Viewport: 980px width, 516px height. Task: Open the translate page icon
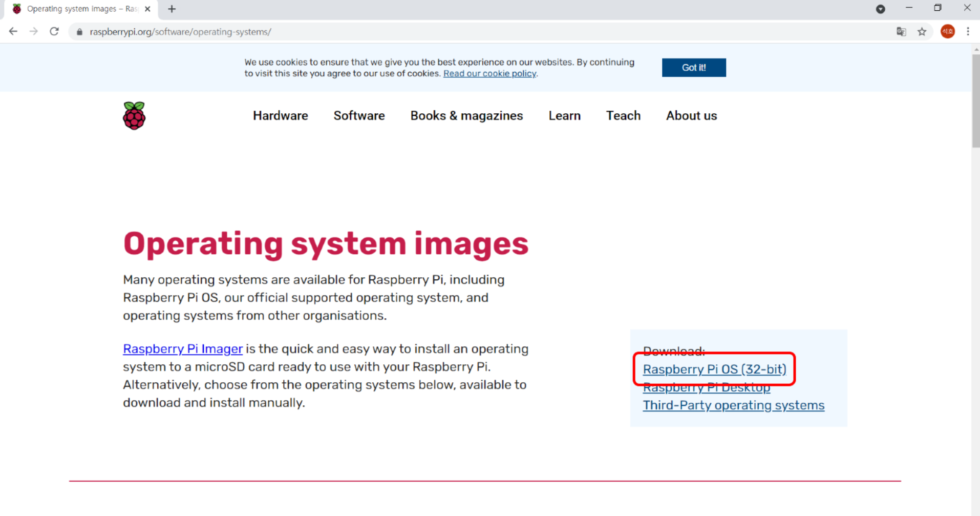901,32
